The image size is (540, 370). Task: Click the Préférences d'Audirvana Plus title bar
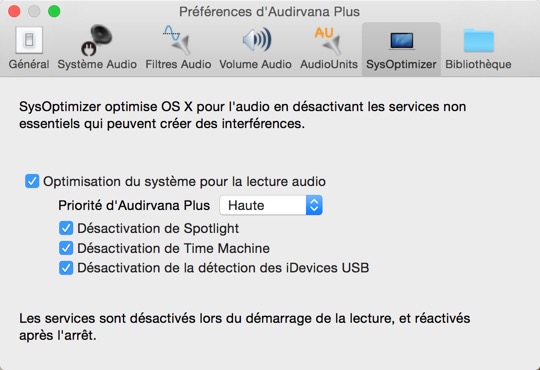click(269, 12)
